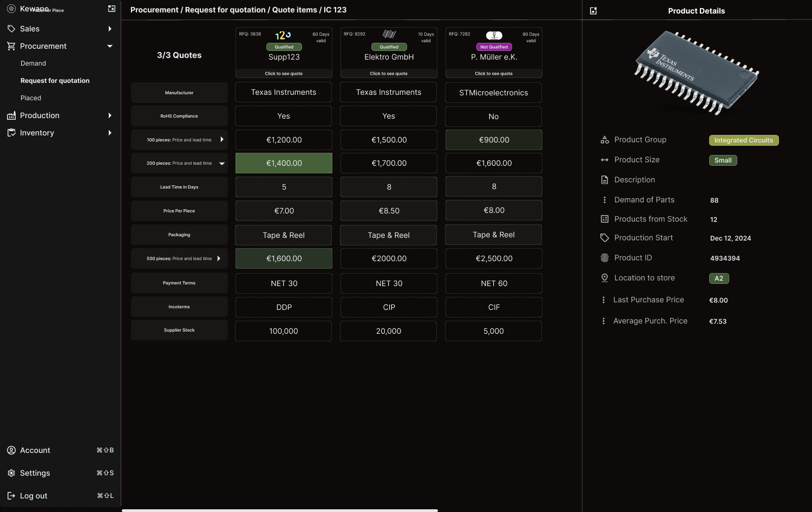This screenshot has width=812, height=512.
Task: Click the Not Qualified badge
Action: tap(494, 47)
